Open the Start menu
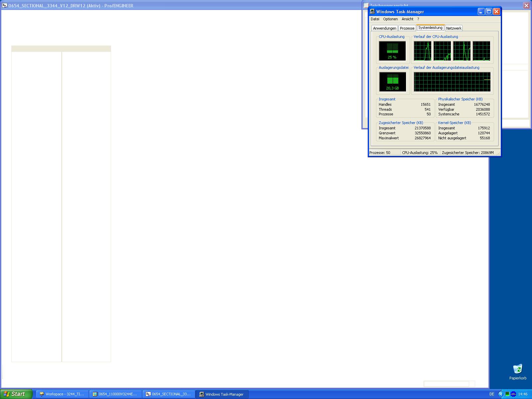This screenshot has width=532, height=399. coord(16,394)
